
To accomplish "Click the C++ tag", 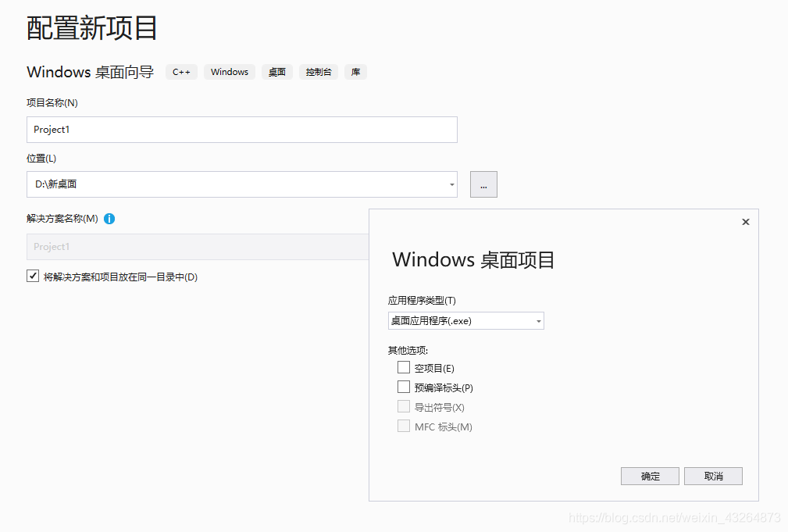I will pyautogui.click(x=181, y=72).
